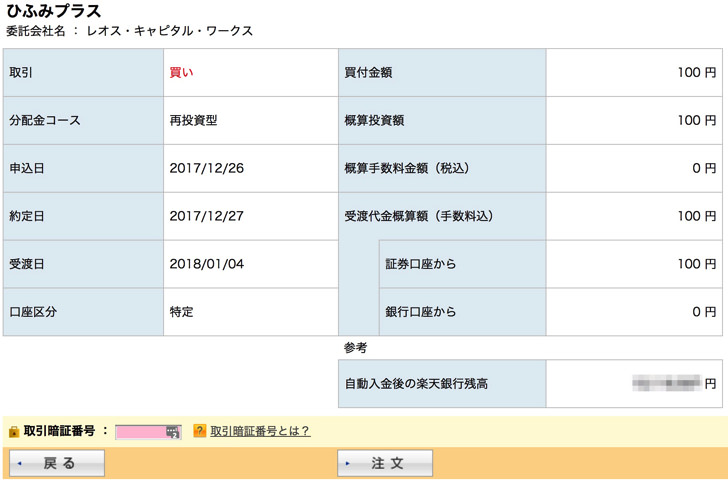
Task: Select the 証券口座から 100 円 value
Action: [x=696, y=264]
